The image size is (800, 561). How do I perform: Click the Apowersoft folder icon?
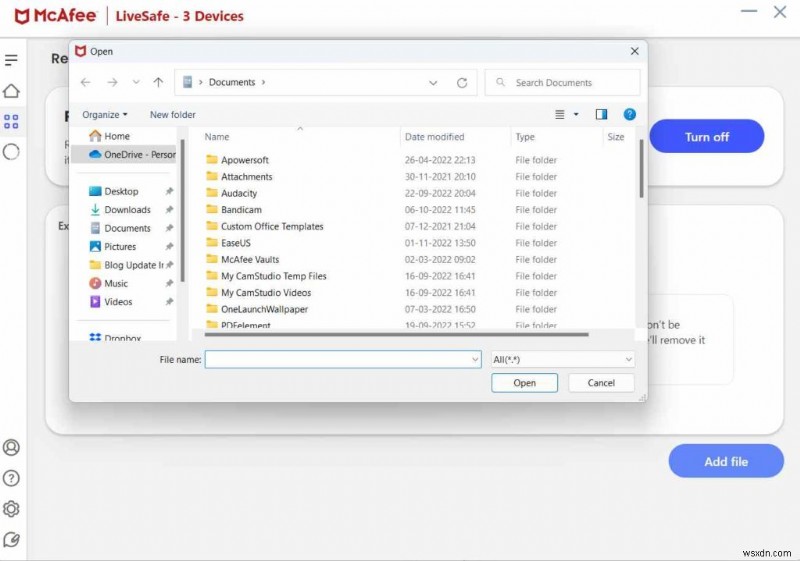(x=212, y=159)
